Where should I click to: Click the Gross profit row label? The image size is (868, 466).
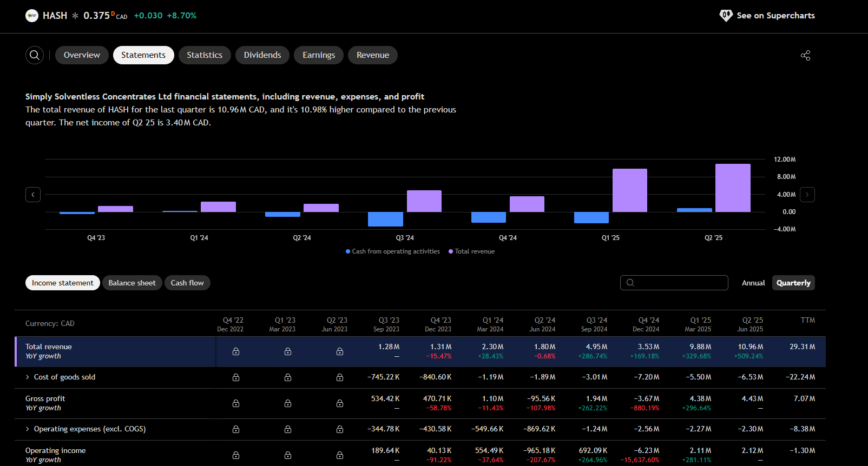pyautogui.click(x=45, y=398)
